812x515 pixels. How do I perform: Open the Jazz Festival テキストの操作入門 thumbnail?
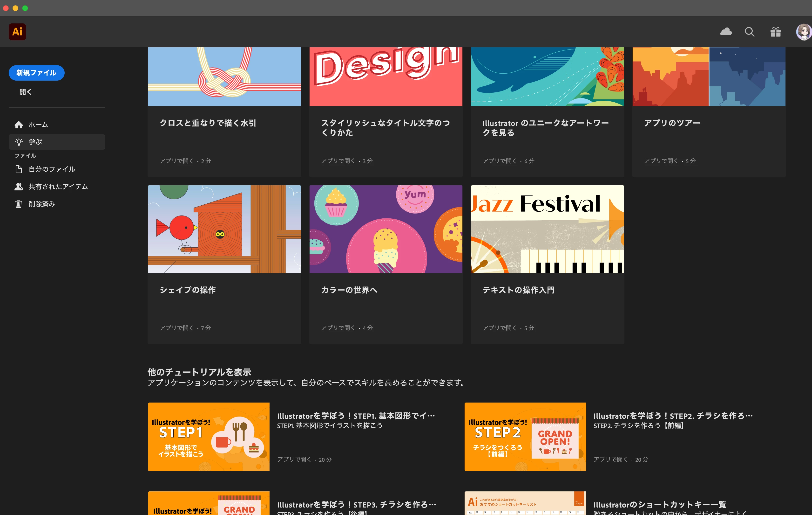click(x=547, y=229)
